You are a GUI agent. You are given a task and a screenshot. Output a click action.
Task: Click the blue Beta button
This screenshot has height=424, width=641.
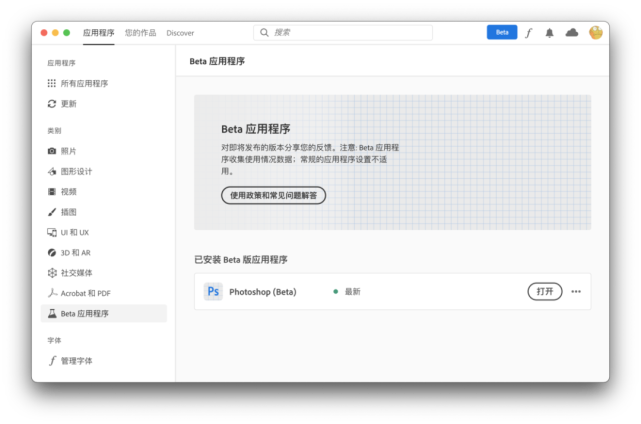coord(502,32)
